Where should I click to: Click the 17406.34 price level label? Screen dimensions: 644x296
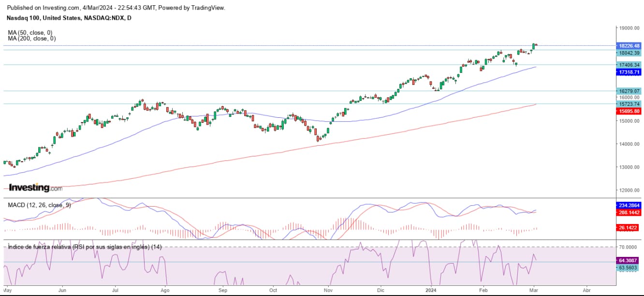click(x=629, y=65)
